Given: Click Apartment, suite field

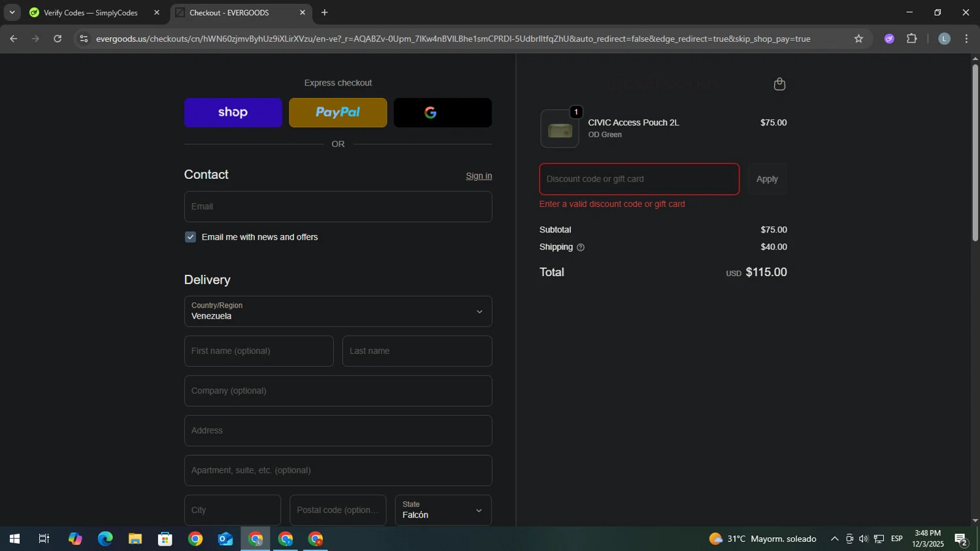Looking at the screenshot, I should pyautogui.click(x=338, y=471).
